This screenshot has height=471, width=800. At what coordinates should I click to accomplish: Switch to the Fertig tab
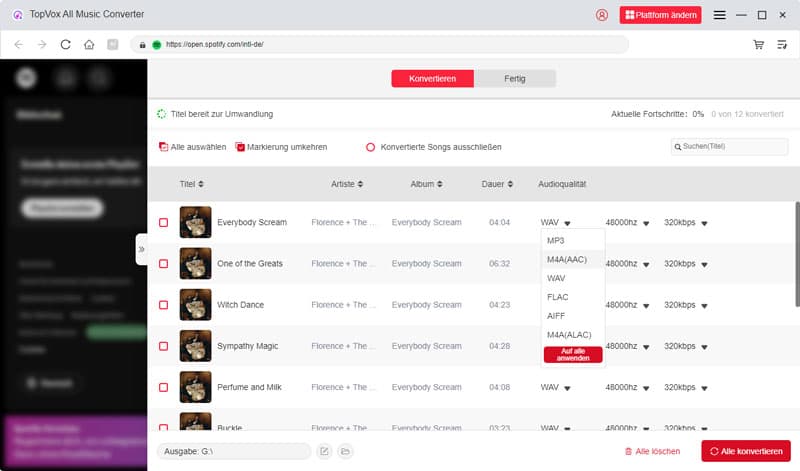[x=514, y=78]
